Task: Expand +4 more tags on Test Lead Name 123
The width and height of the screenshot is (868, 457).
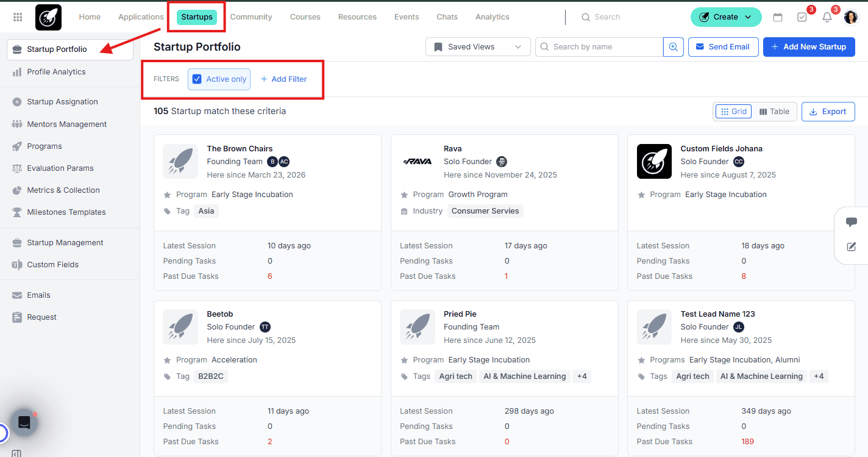Action: coord(819,376)
